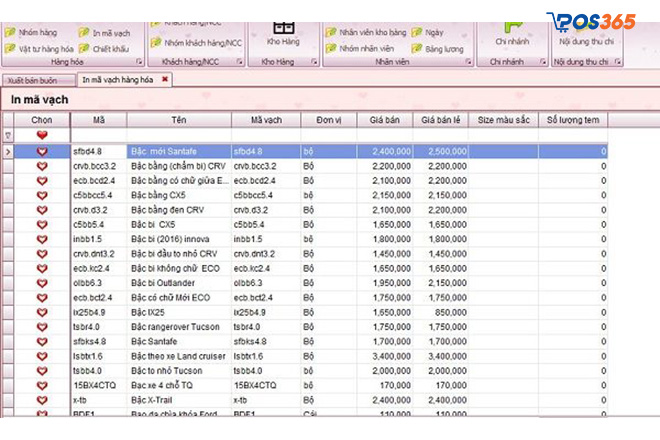
Task: Click the Kho Hàng warehouse icon
Action: pos(283,28)
